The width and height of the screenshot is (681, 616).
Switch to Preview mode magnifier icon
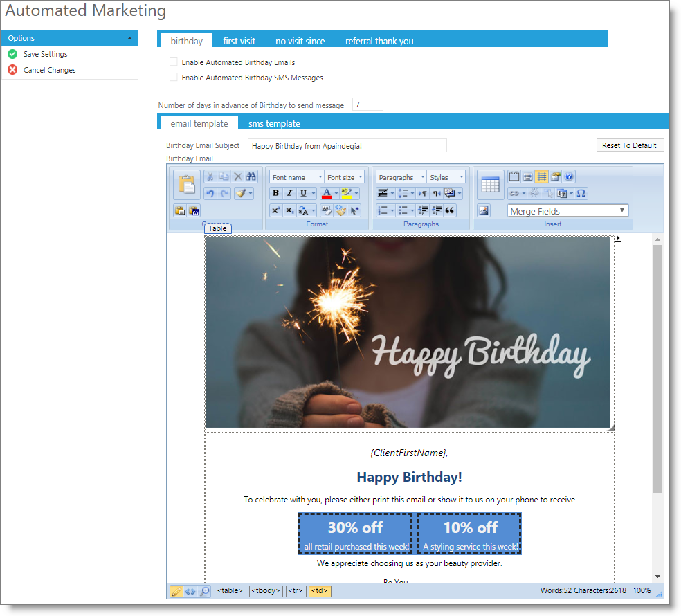(x=205, y=591)
